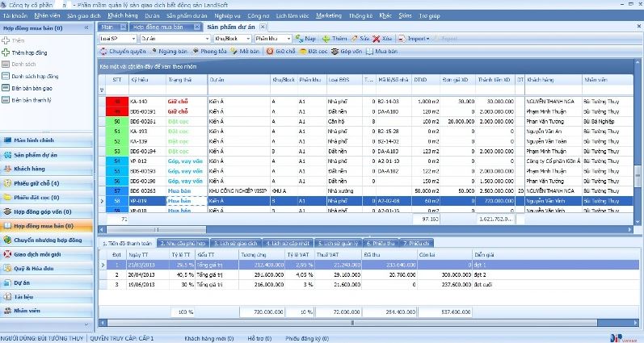Click the green Thêm add icon
644x343 pixels.
326,38
